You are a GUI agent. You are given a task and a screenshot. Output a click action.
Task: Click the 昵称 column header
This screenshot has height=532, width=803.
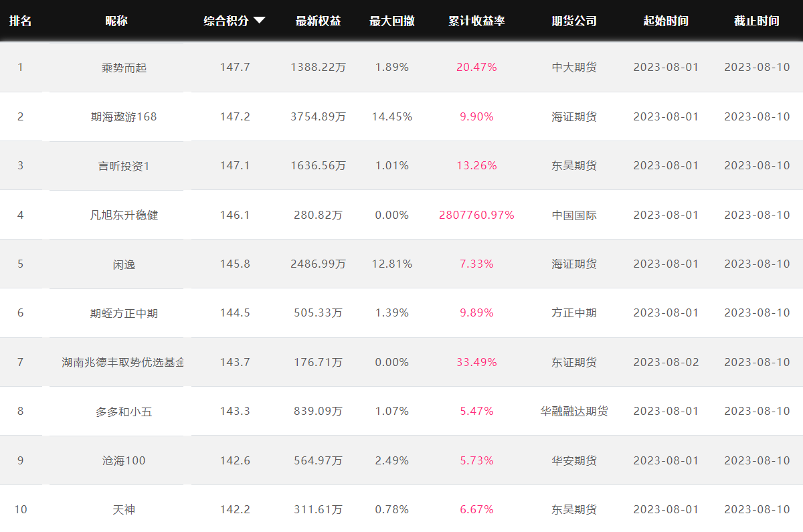[x=116, y=21]
